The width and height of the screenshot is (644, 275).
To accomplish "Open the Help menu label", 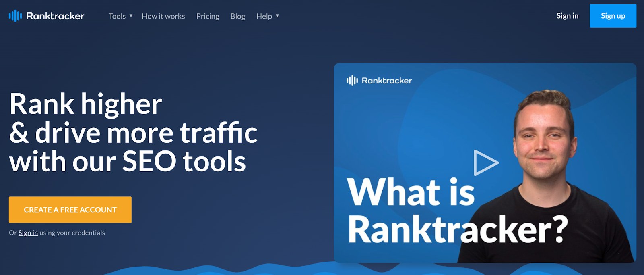I will click(264, 16).
